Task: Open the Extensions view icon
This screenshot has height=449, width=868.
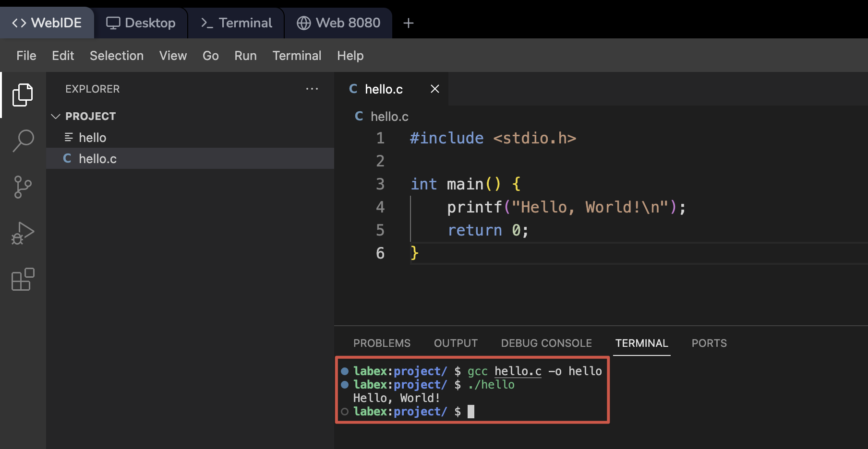Action: (23, 279)
